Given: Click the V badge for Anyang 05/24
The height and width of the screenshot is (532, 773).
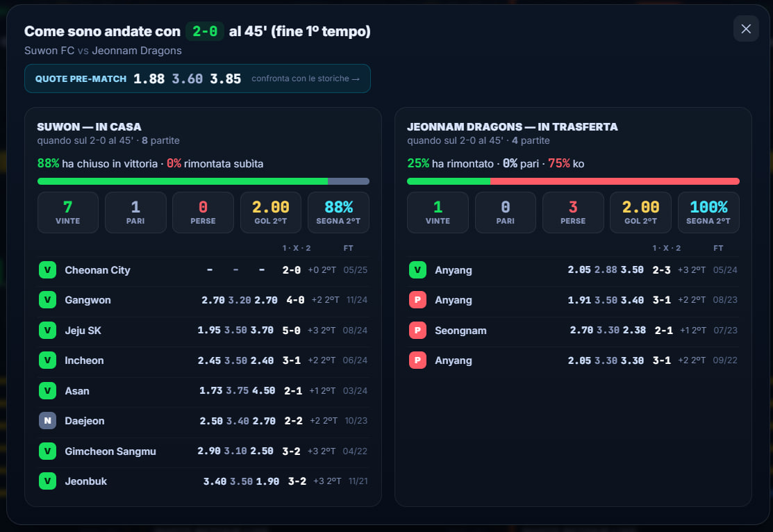Looking at the screenshot, I should click(417, 269).
